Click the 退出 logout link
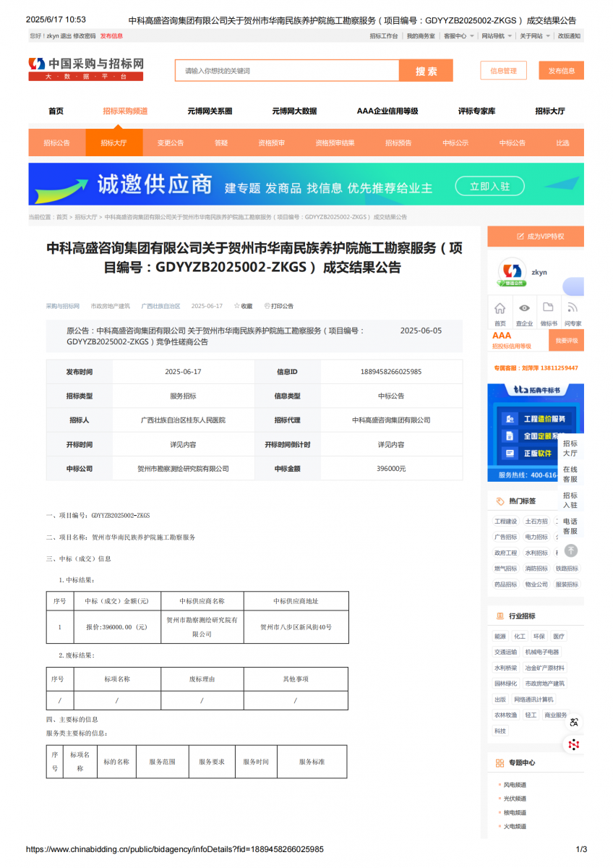The width and height of the screenshot is (613, 868). 66,35
